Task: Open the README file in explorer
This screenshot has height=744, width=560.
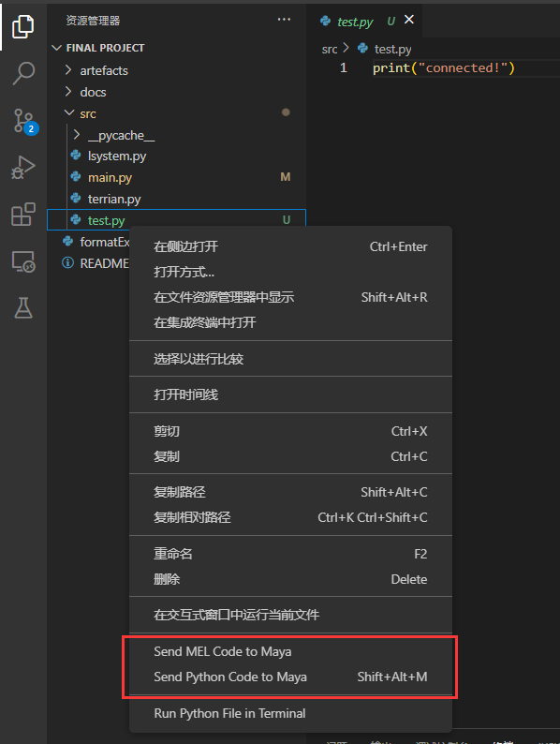Action: click(x=88, y=263)
